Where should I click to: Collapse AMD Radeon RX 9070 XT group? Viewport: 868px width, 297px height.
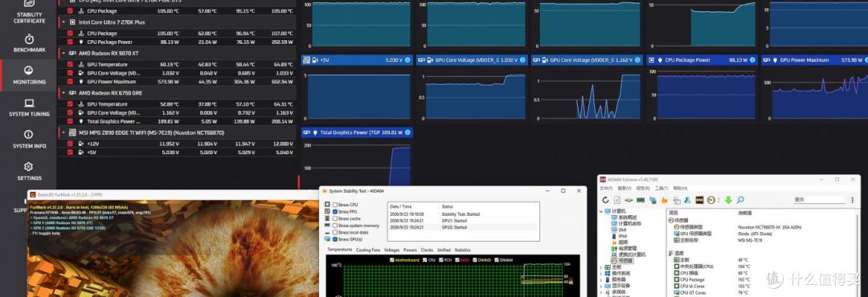click(x=63, y=54)
